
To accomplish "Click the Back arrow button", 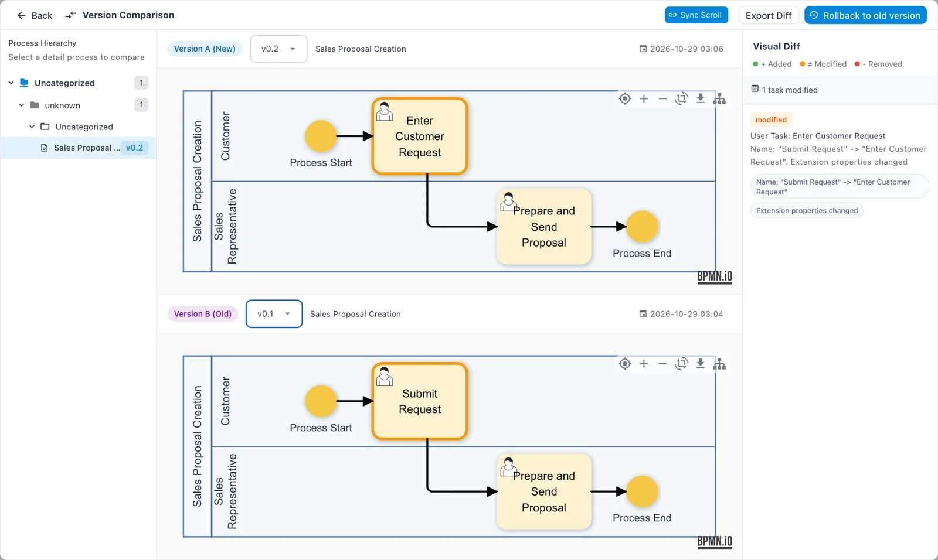I will [34, 15].
